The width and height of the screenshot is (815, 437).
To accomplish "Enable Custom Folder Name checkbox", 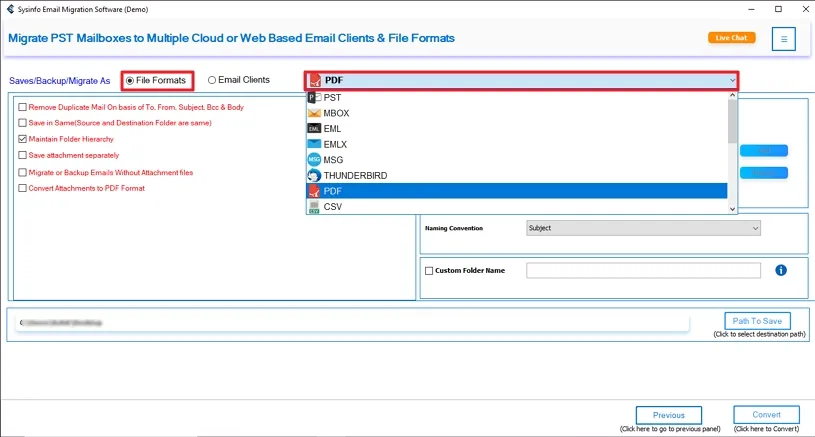I will pos(429,271).
